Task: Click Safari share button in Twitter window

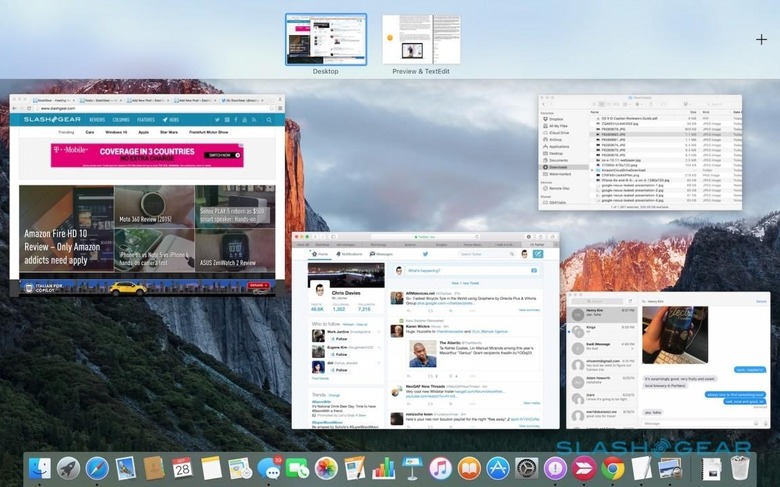Action: pyautogui.click(x=540, y=237)
